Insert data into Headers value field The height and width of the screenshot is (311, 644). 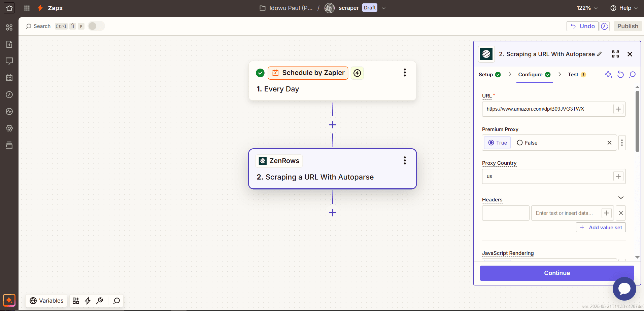point(606,213)
